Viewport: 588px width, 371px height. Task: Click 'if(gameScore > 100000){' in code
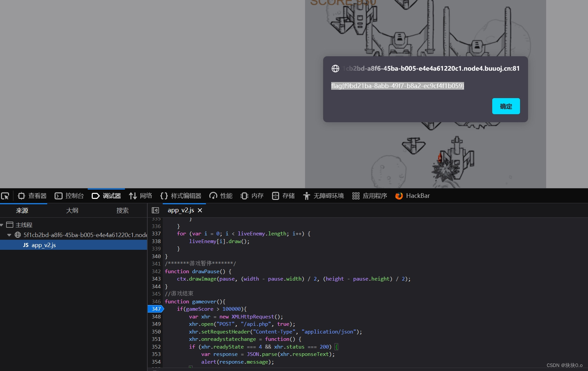point(212,309)
